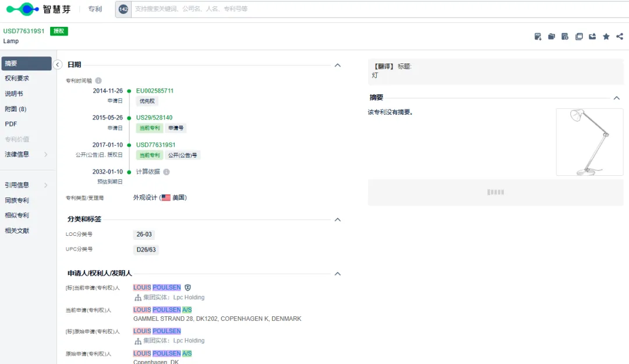
Task: Click the export upload icon
Action: (x=592, y=37)
